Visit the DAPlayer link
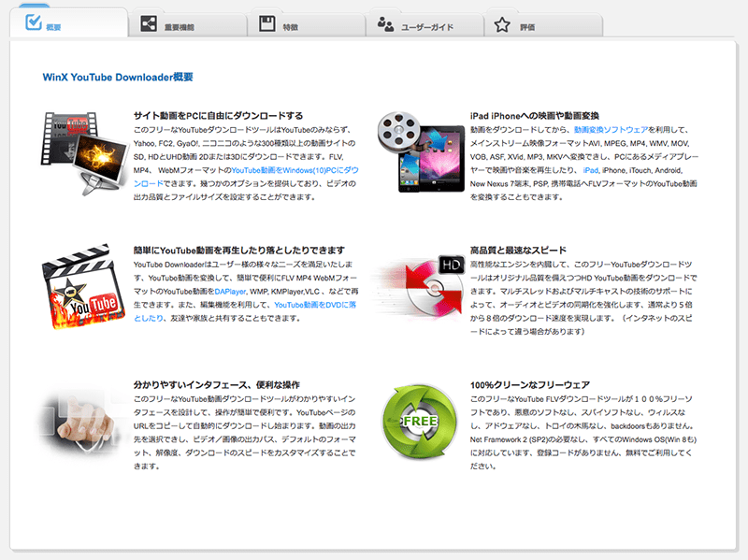This screenshot has height=560, width=748. point(230,292)
